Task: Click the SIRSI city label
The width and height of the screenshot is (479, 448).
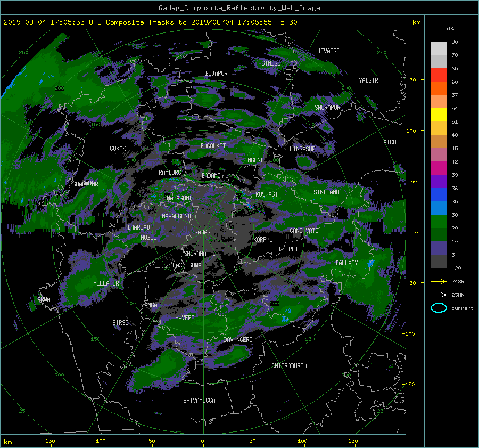Action: (120, 323)
